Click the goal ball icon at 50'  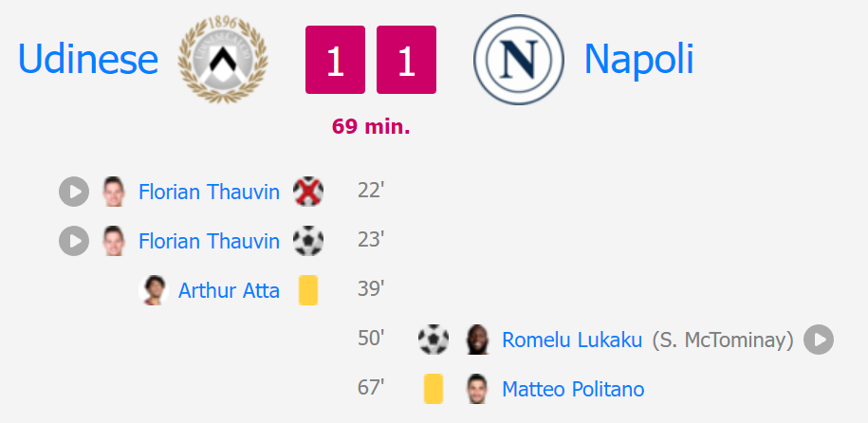tap(434, 340)
